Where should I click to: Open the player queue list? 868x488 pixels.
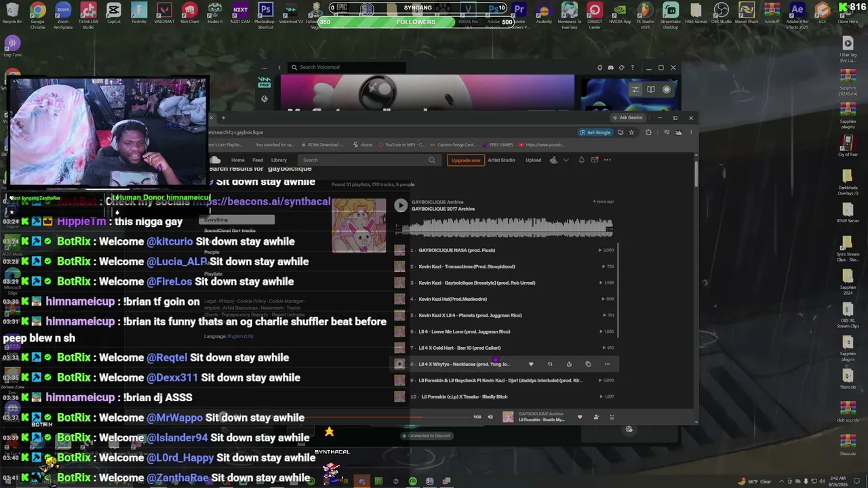click(612, 417)
